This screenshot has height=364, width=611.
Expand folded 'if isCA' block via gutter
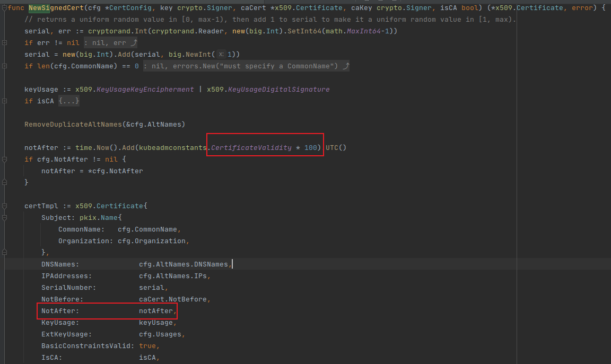[x=4, y=101]
